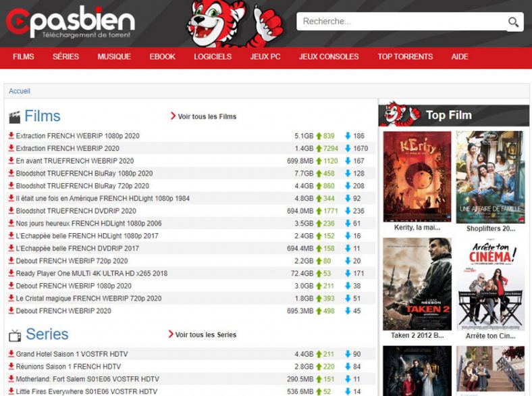Click Voir tous les Films link
This screenshot has height=396, width=532.
(x=207, y=116)
